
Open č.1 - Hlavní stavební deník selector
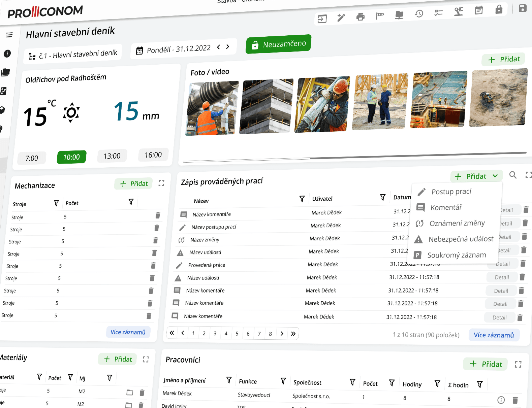tap(73, 54)
